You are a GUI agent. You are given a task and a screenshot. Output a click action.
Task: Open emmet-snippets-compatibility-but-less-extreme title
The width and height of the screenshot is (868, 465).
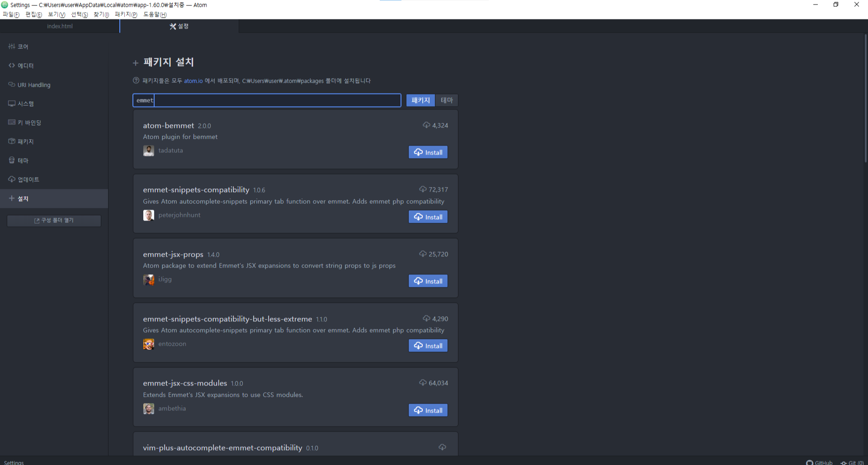click(227, 319)
